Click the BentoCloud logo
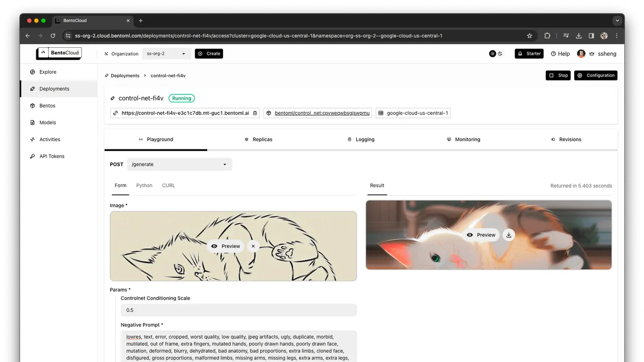 point(59,53)
